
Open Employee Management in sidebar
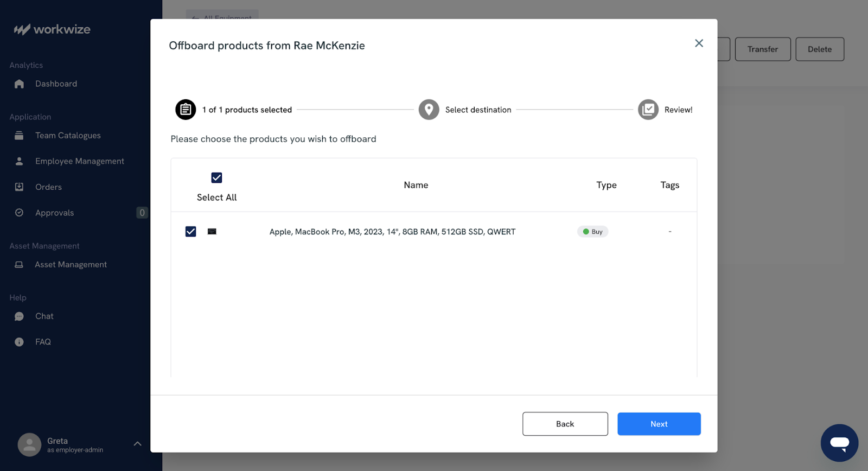[x=79, y=161]
